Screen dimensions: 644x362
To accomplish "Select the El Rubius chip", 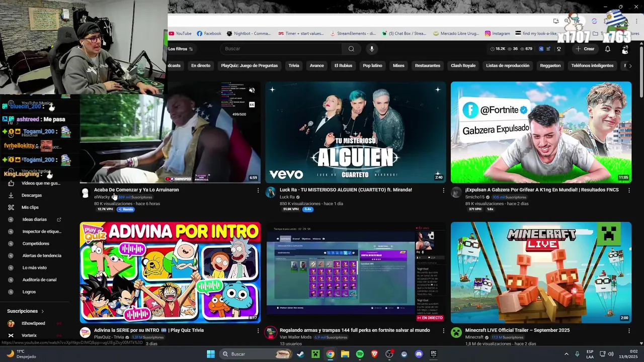I will coord(343,66).
